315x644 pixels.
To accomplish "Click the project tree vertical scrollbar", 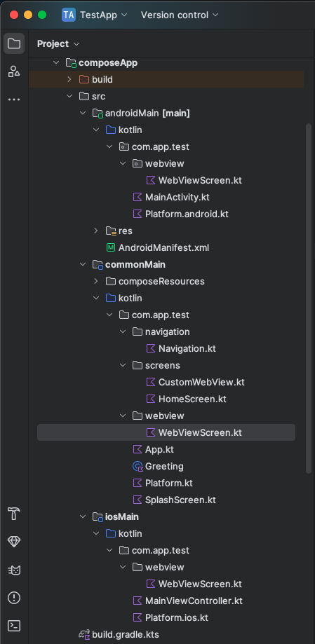I will [309, 298].
